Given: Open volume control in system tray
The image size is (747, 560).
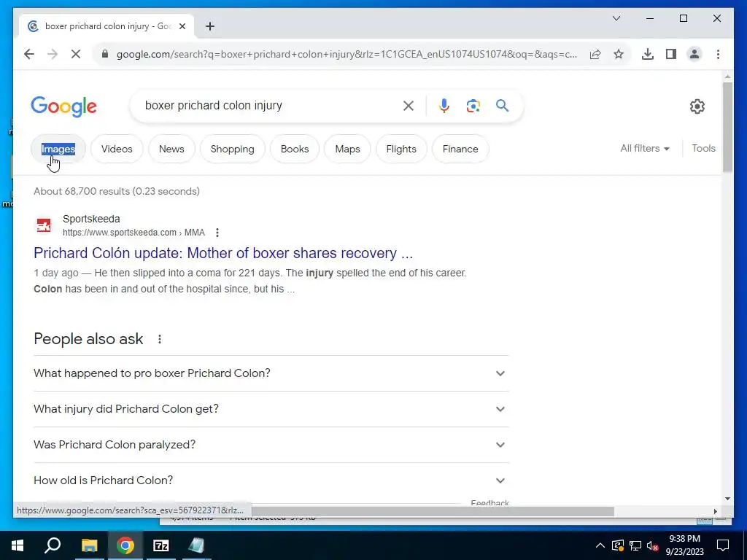Looking at the screenshot, I should pyautogui.click(x=653, y=545).
